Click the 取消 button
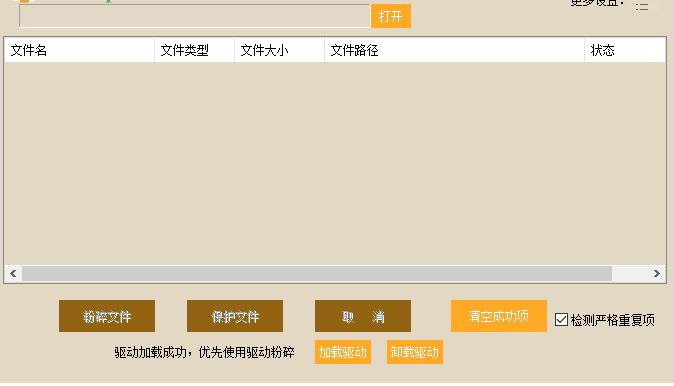The height and width of the screenshot is (386, 674). (x=363, y=316)
